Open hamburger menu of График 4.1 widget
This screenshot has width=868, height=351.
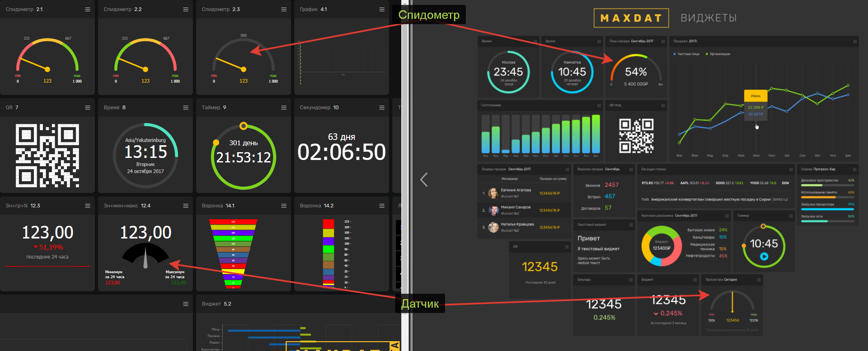(382, 9)
